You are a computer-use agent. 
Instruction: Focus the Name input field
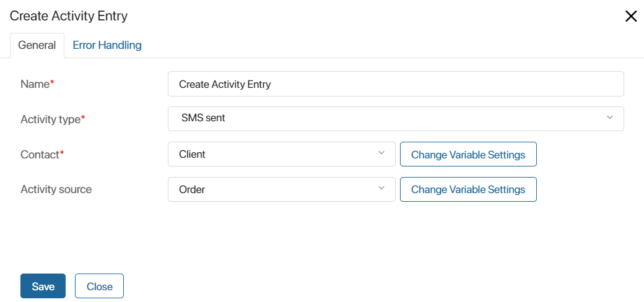click(396, 84)
